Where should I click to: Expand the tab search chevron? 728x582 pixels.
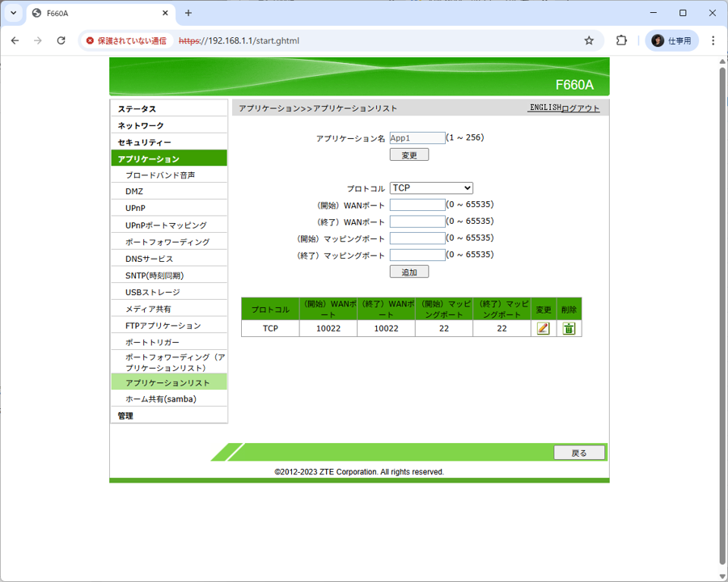(13, 13)
